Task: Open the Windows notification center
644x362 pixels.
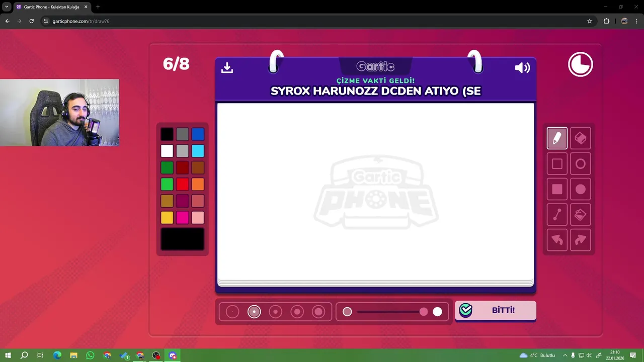Action: [x=633, y=355]
